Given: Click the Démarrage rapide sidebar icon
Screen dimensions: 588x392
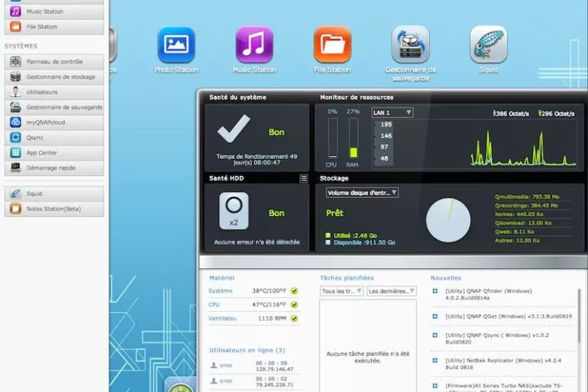Looking at the screenshot, I should [x=15, y=167].
